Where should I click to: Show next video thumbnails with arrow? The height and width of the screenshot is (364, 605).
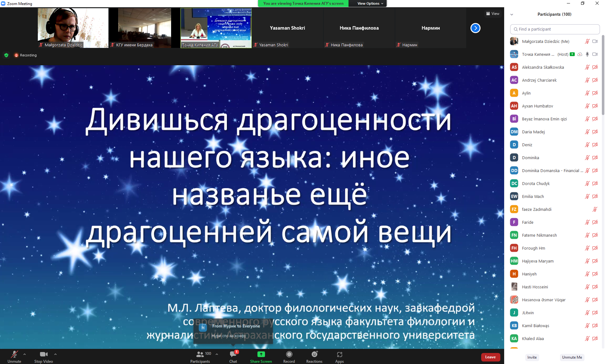[x=475, y=28]
